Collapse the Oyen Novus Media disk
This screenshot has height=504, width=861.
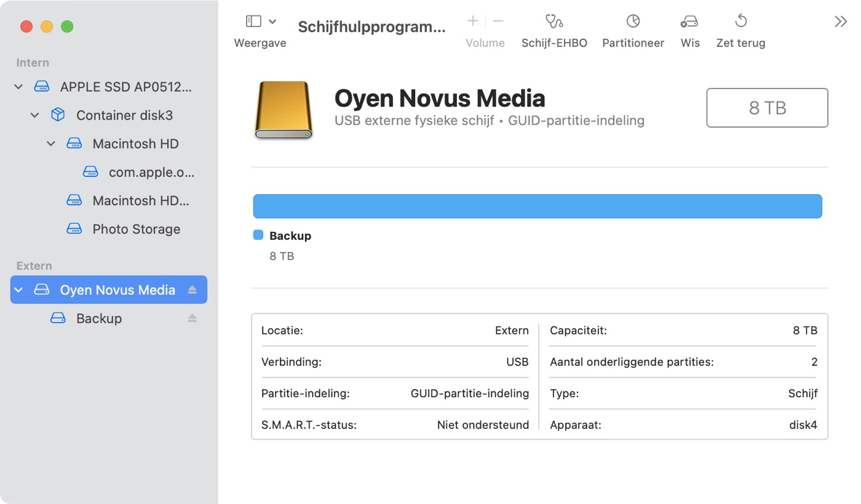[18, 290]
